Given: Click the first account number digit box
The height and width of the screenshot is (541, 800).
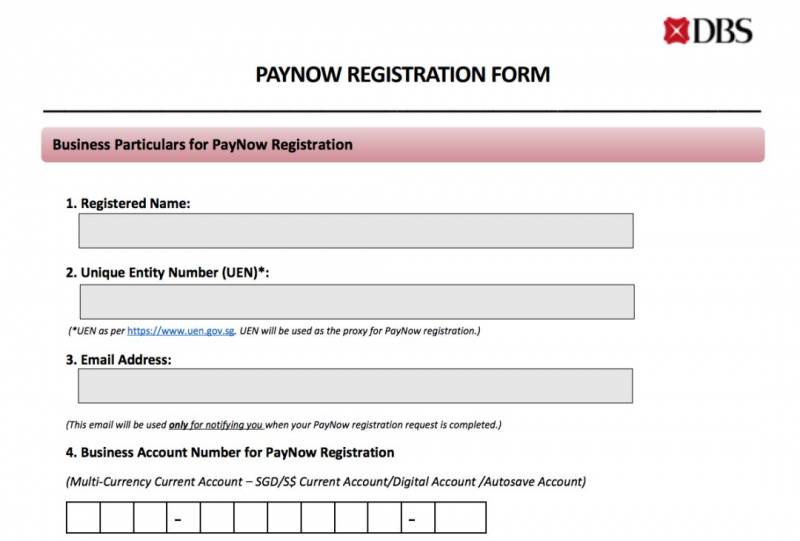Looking at the screenshot, I should coord(83,518).
